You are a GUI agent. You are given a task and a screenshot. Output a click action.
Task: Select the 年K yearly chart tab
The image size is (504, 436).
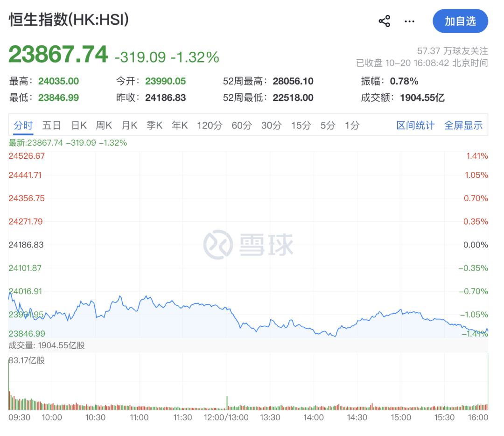180,125
